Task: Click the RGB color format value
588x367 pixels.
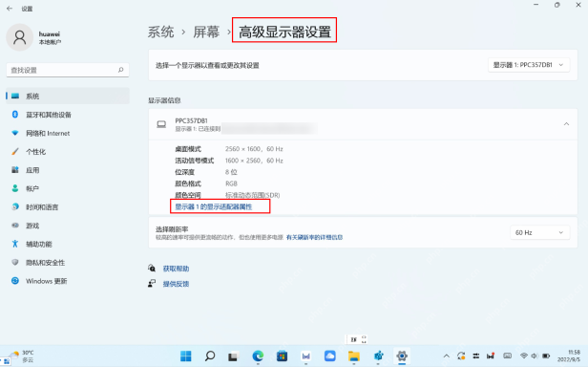Action: [231, 183]
